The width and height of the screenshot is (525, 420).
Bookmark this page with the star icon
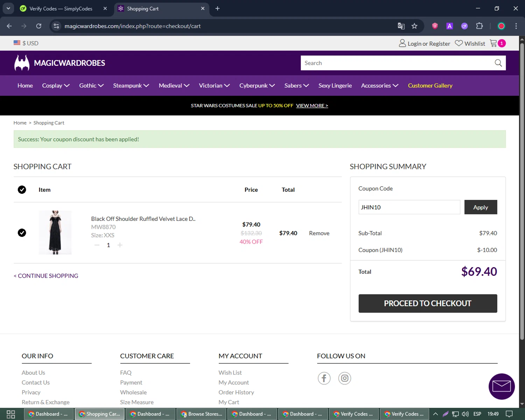point(414,26)
